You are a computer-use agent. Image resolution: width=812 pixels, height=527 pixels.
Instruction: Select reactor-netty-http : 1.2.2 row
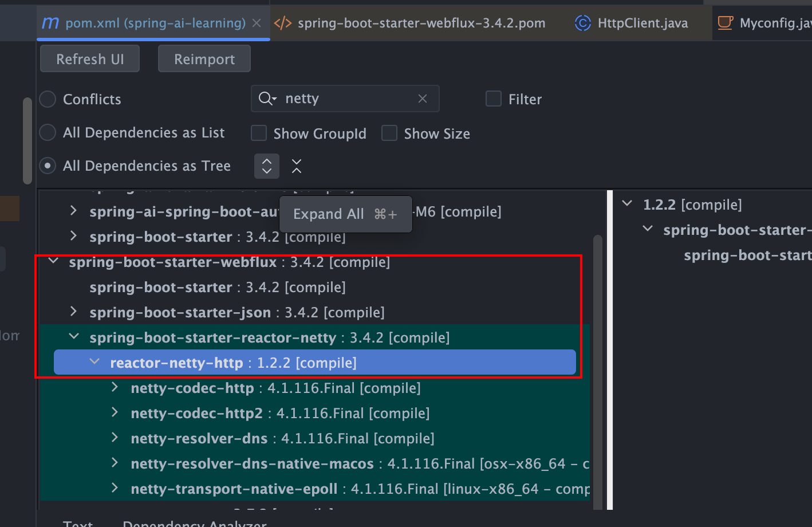pos(315,363)
